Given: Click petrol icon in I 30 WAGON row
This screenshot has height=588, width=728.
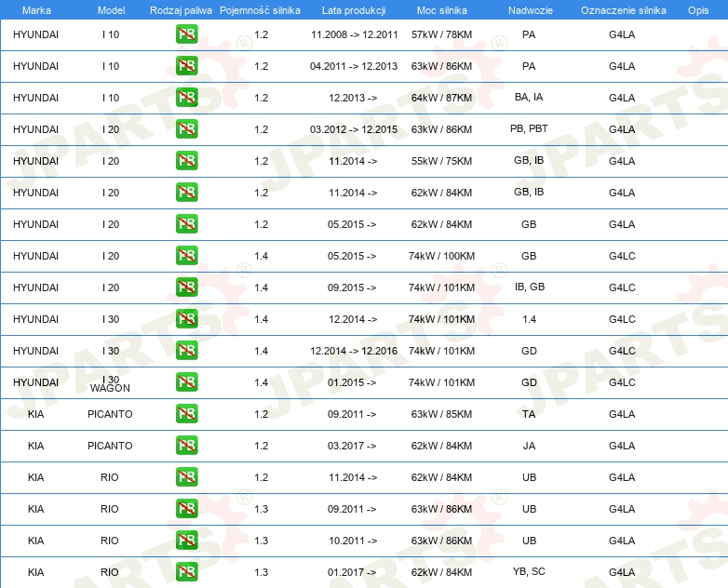Looking at the screenshot, I should [186, 382].
